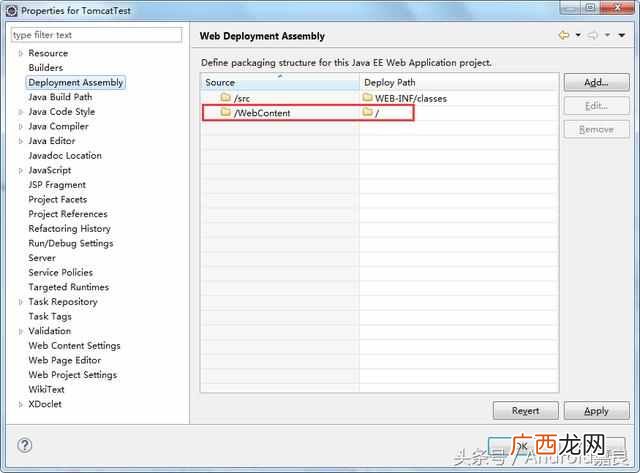Open Project Facets page
Viewport: 640px width, 473px height.
[58, 200]
